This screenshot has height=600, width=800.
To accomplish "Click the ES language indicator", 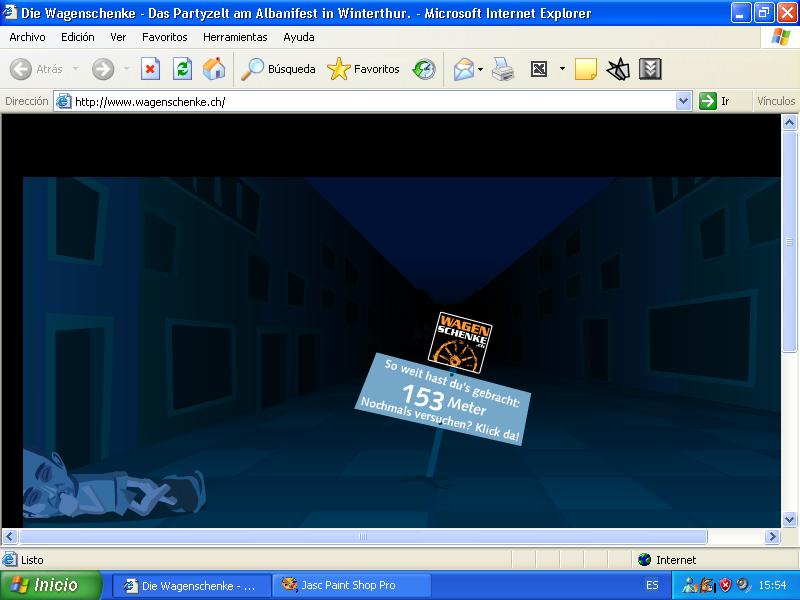I will click(x=652, y=585).
